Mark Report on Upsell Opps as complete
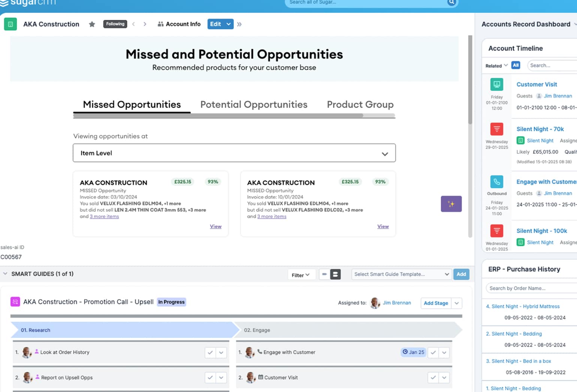577x392 pixels. click(210, 378)
